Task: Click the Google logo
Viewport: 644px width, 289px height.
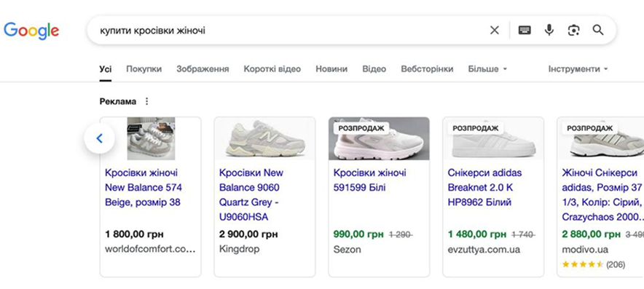Action: point(31,31)
